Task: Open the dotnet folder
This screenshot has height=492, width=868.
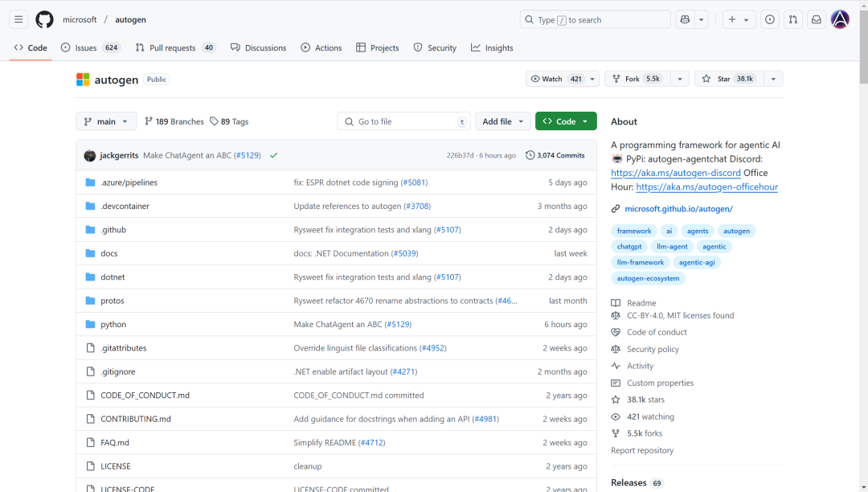Action: (x=113, y=277)
